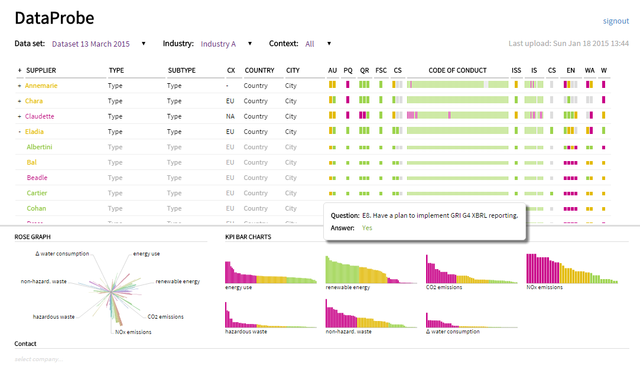Expand the Annemarie supplier row
This screenshot has height=370, width=640.
point(19,86)
